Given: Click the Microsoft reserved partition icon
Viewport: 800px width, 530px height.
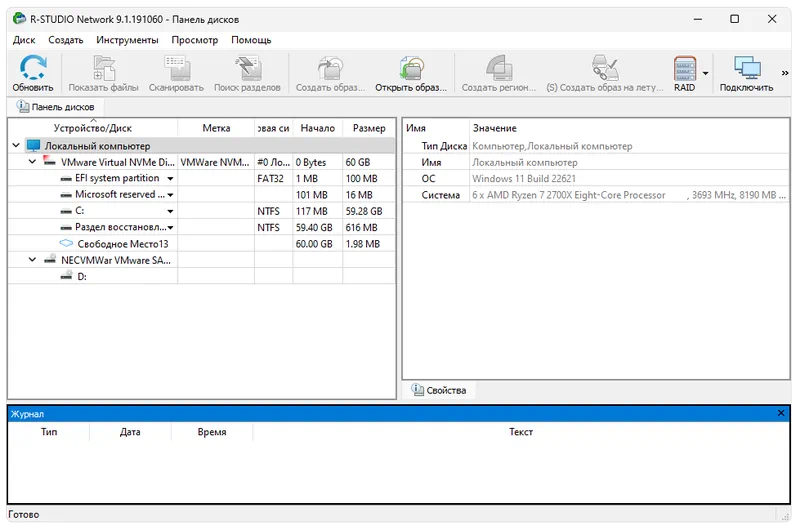Looking at the screenshot, I should tap(66, 195).
